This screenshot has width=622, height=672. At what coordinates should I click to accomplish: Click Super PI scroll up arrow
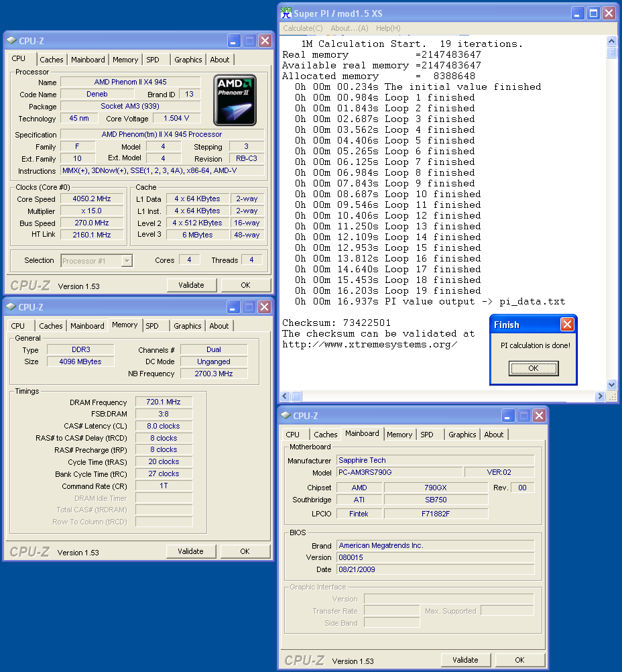click(x=612, y=41)
